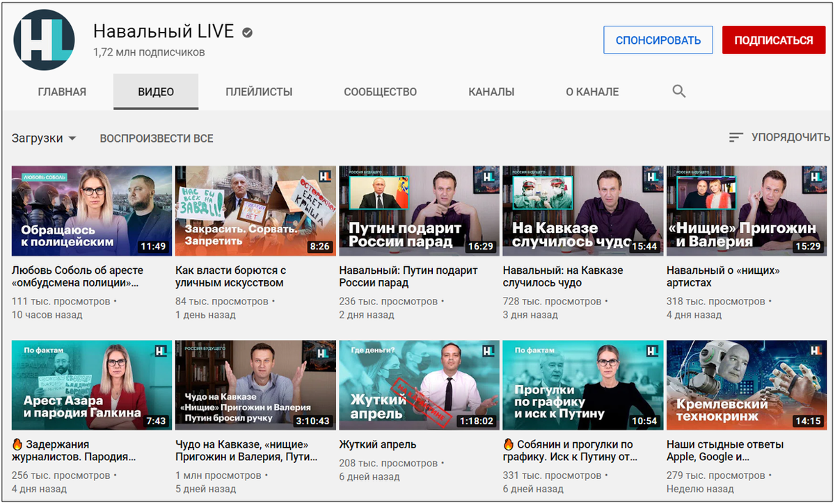The height and width of the screenshot is (504, 835).
Task: Open channel search magnifier icon
Action: click(x=679, y=91)
